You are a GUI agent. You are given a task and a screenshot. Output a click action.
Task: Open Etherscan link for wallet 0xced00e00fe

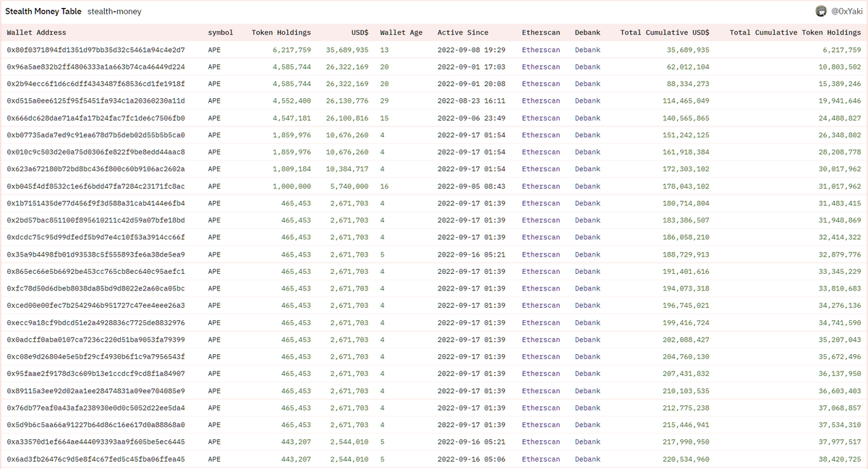click(541, 306)
